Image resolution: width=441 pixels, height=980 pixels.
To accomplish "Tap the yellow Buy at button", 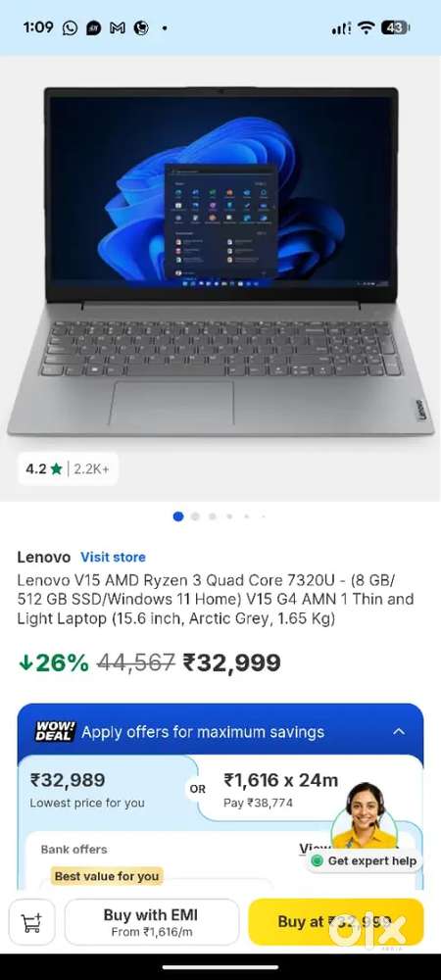I will [x=336, y=922].
